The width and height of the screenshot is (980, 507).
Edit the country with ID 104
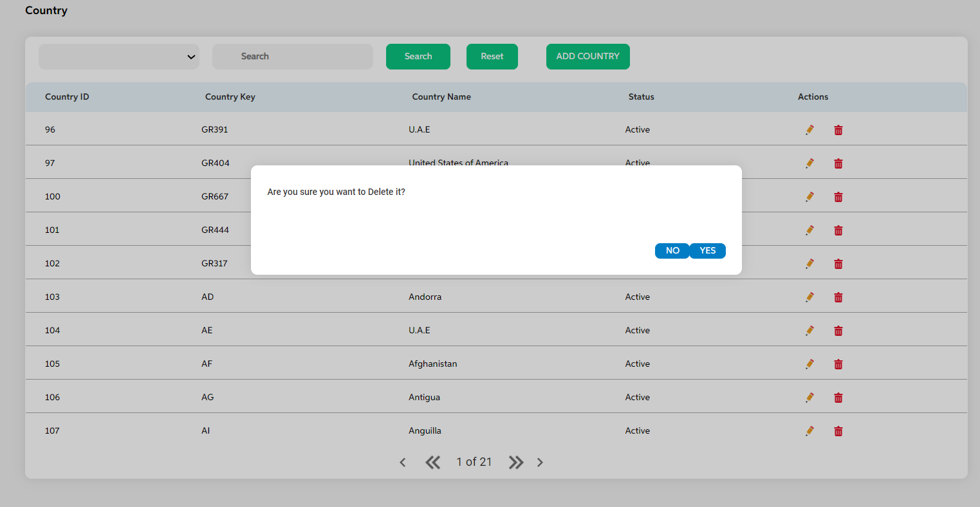(x=809, y=331)
